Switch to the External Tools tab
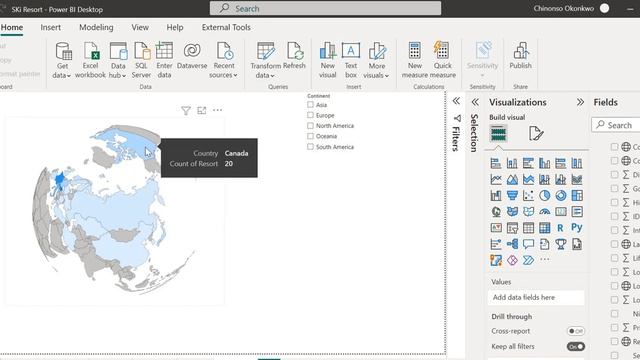Image resolution: width=640 pixels, height=360 pixels. point(226,27)
